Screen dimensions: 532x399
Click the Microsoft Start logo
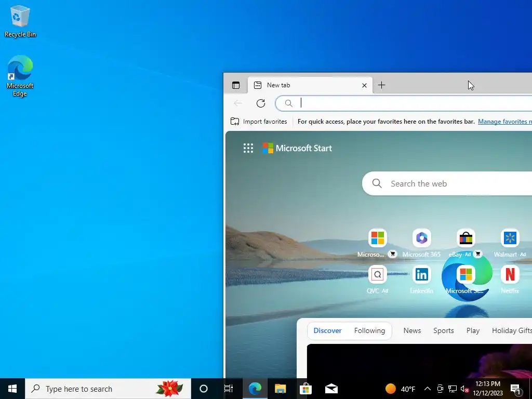point(297,148)
